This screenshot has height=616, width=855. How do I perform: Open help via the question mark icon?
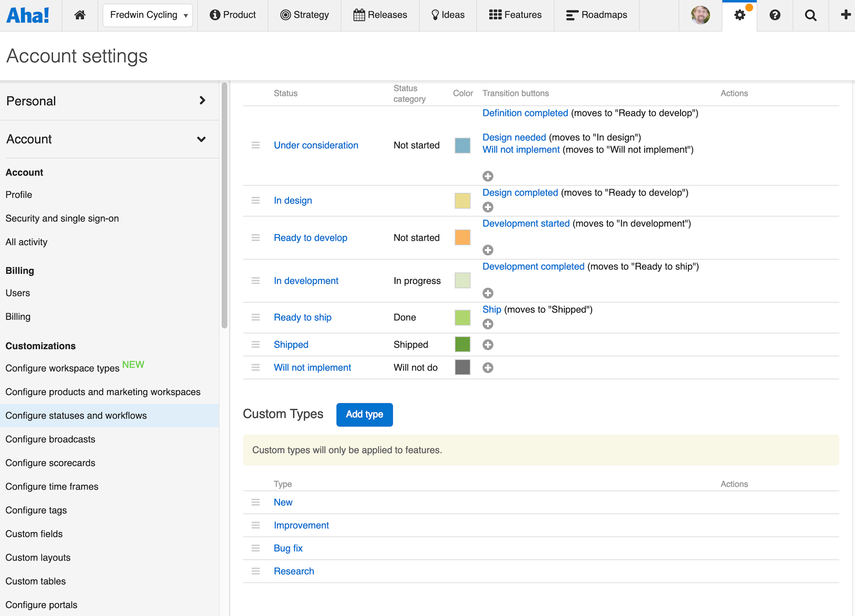[x=775, y=15]
